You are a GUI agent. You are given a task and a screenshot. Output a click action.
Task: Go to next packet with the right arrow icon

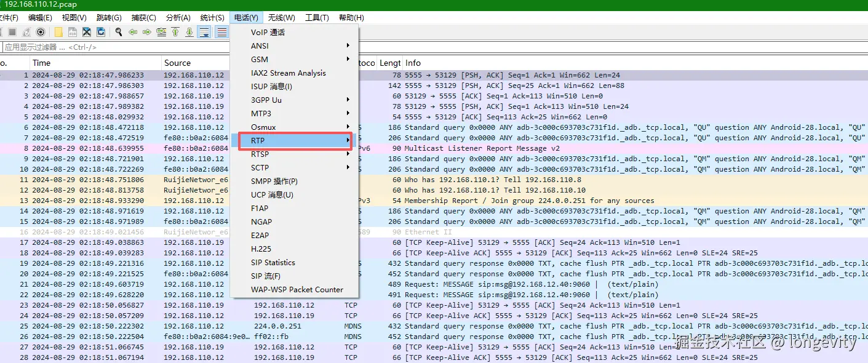147,32
